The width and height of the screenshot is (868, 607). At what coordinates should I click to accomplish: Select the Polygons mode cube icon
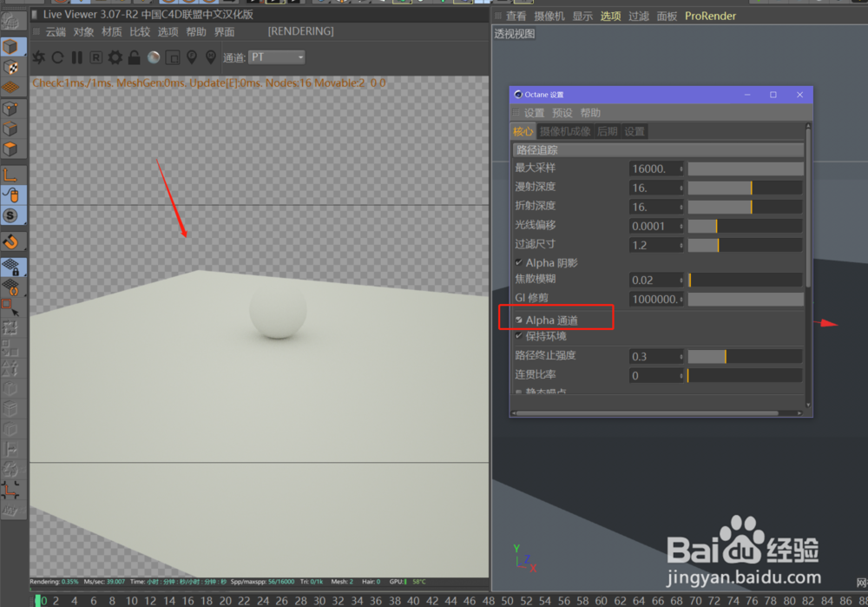pos(10,149)
